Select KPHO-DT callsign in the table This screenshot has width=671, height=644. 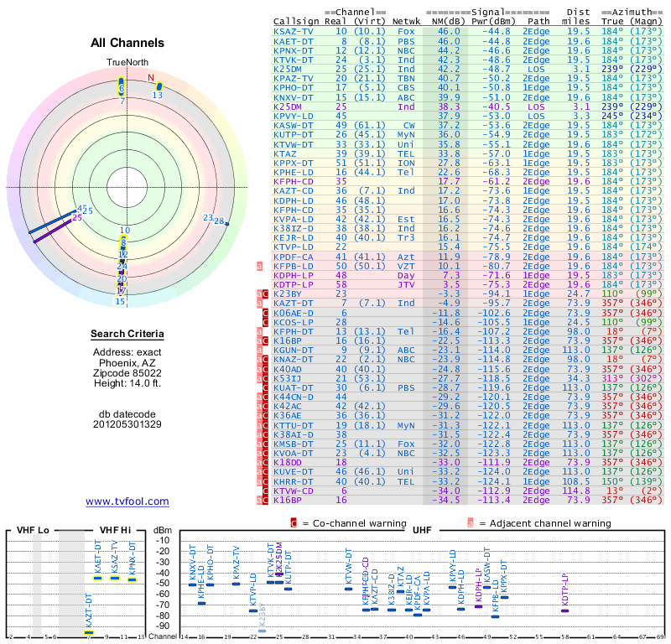click(294, 88)
